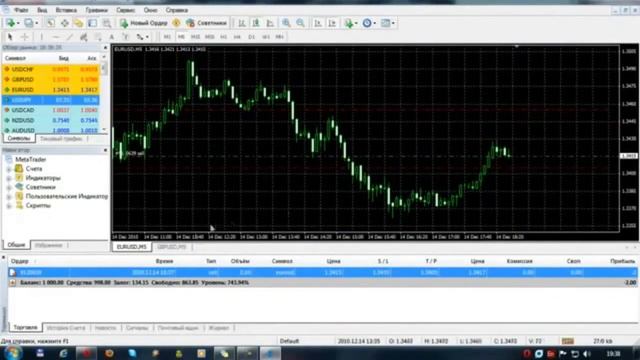Image resolution: width=640 pixels, height=360 pixels.
Task: Switch to the GBPUSD,M5 chart tab
Action: click(x=172, y=247)
